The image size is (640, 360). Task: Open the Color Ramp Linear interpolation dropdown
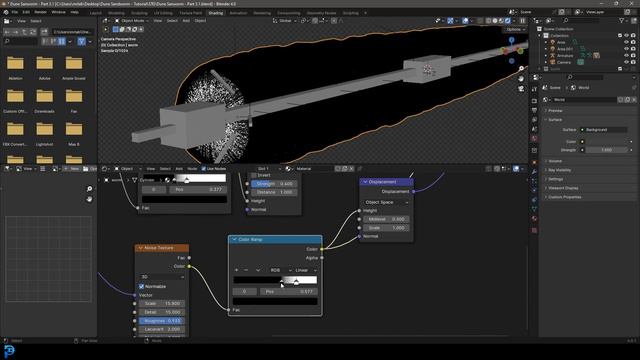point(305,270)
